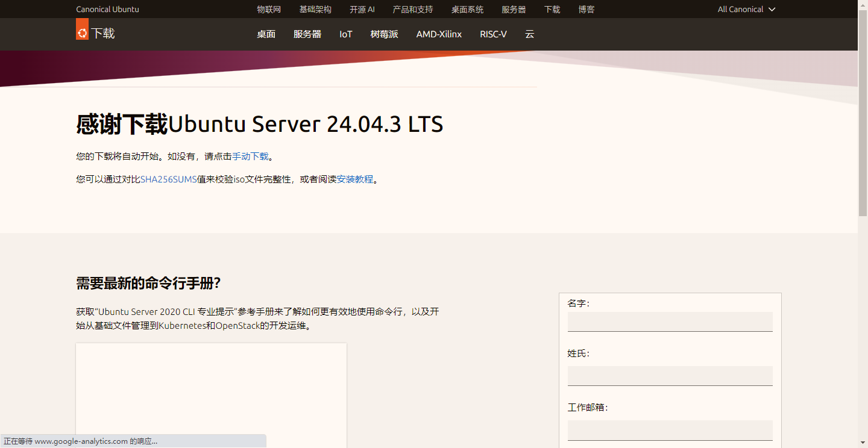Click the 工作邮箱 input field
Image resolution: width=868 pixels, height=448 pixels.
(670, 430)
